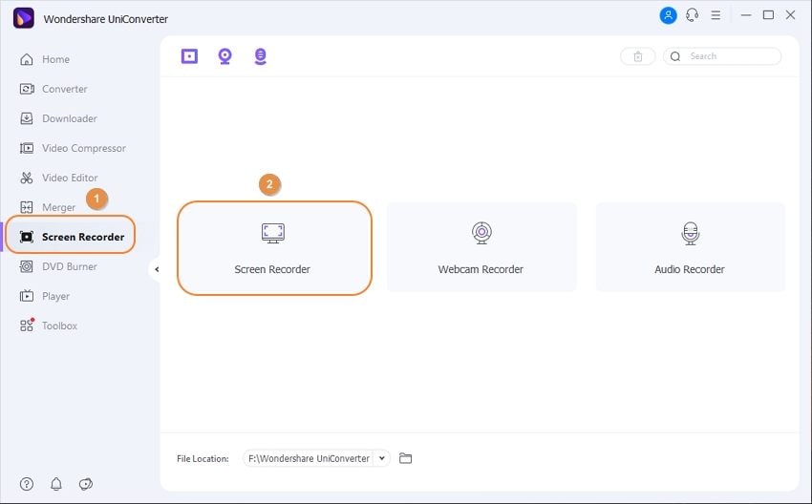
Task: Expand the File Location dropdown arrow
Action: point(382,458)
